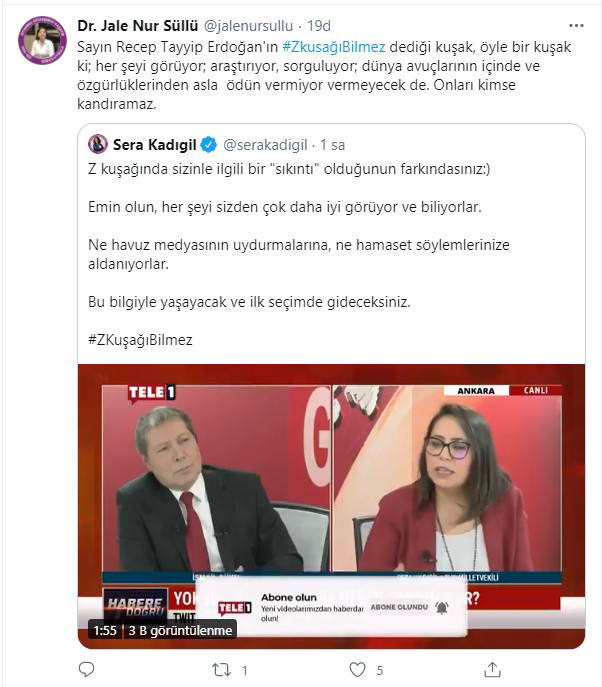
Task: Click the Sera Kadıgil display name
Action: tap(154, 145)
